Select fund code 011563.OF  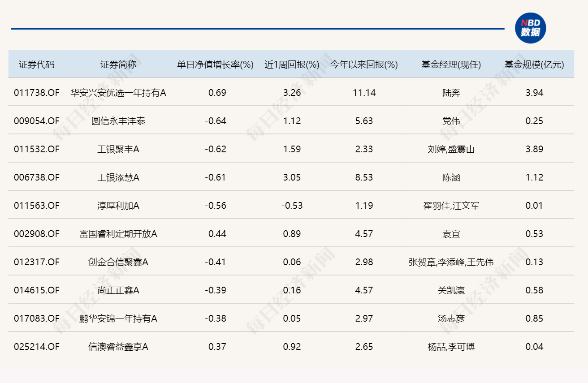(37, 206)
